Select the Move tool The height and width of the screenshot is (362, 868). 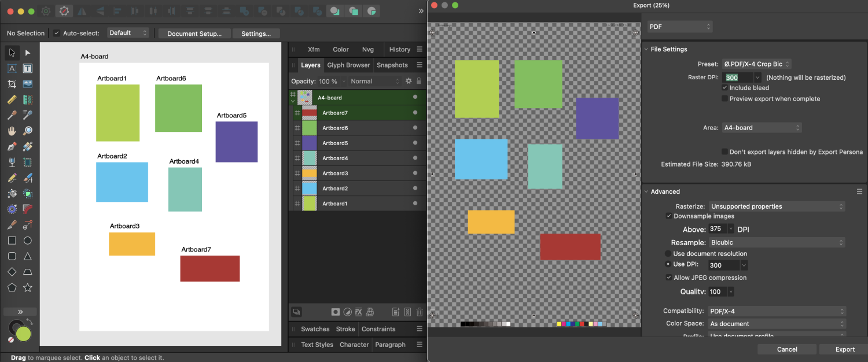pos(12,53)
